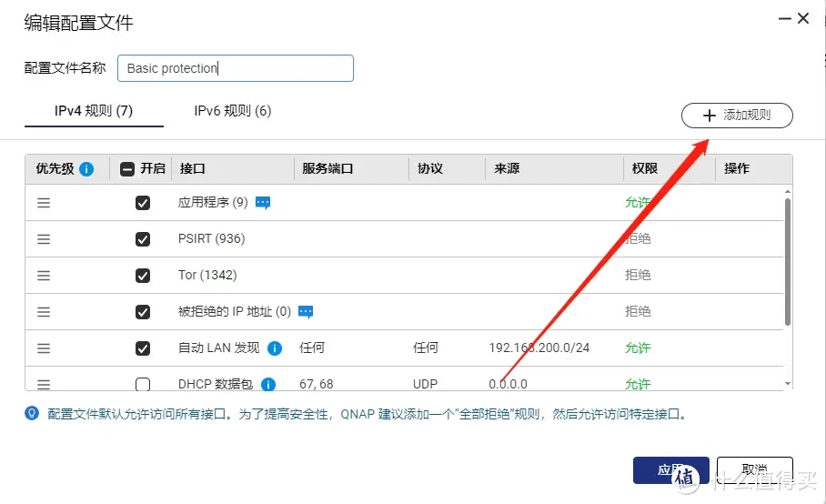Click the 协议 column header
This screenshot has width=826, height=504.
430,168
